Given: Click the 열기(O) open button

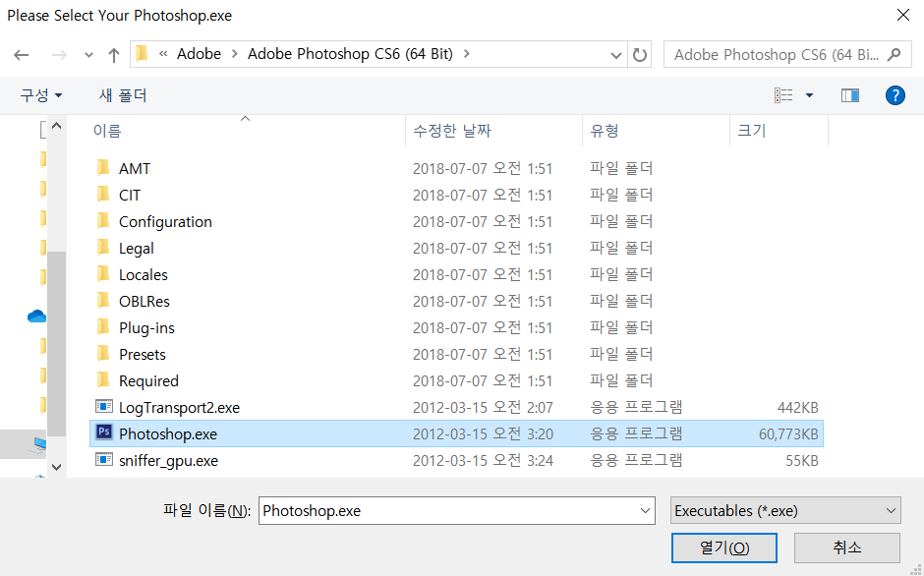Looking at the screenshot, I should click(724, 547).
